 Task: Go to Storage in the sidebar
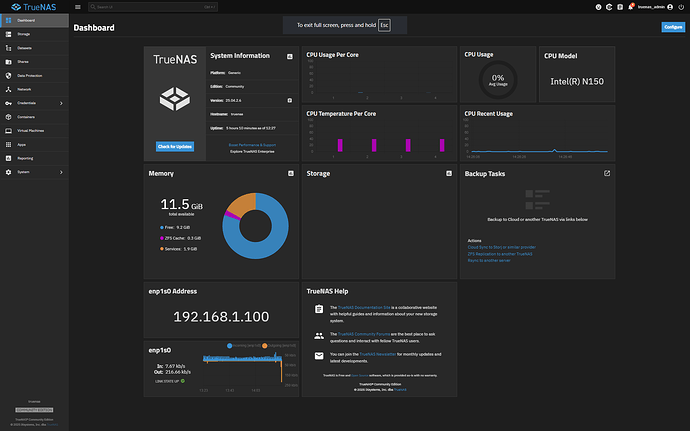pos(34,34)
